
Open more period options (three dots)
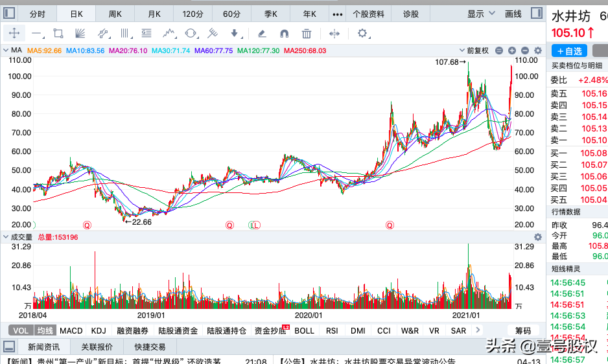[337, 14]
